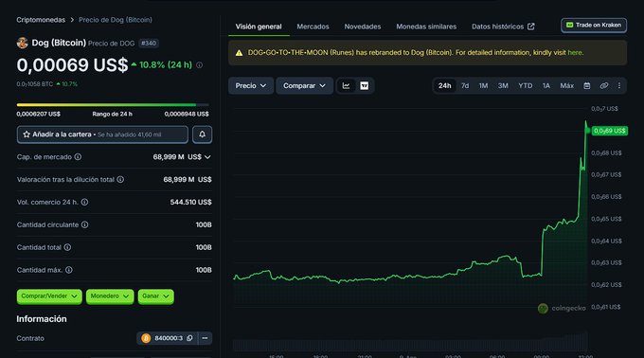This screenshot has width=644, height=358.
Task: Select the 3M time range
Action: (503, 86)
